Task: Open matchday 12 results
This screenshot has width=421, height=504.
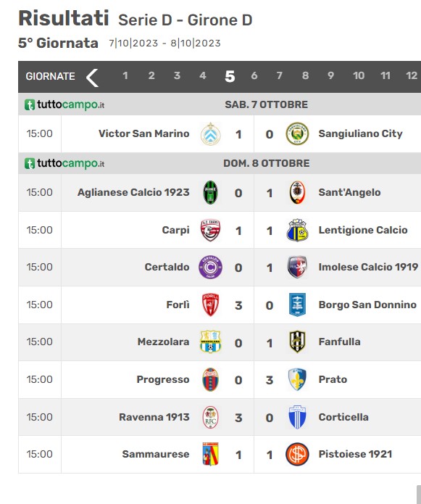Action: click(412, 76)
